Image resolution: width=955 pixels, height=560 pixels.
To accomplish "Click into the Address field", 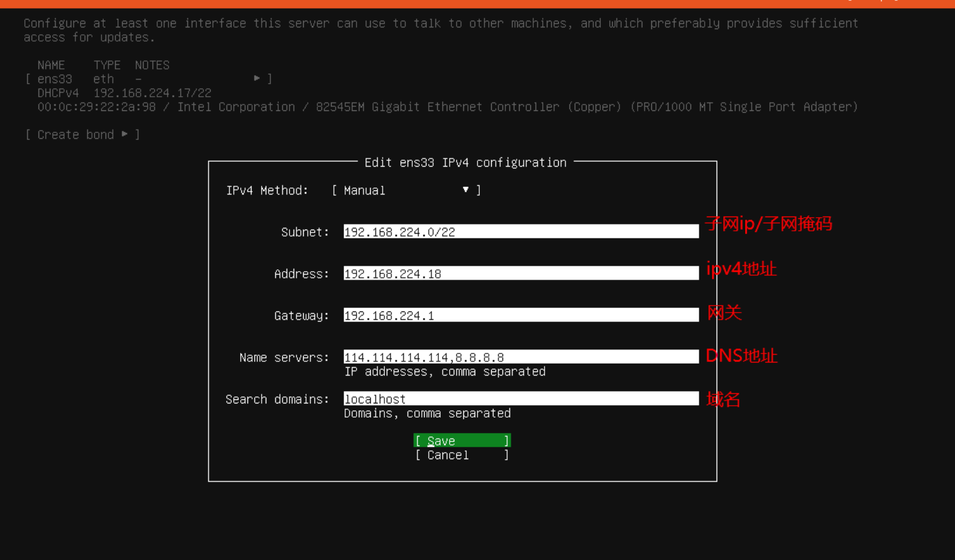I will [521, 273].
